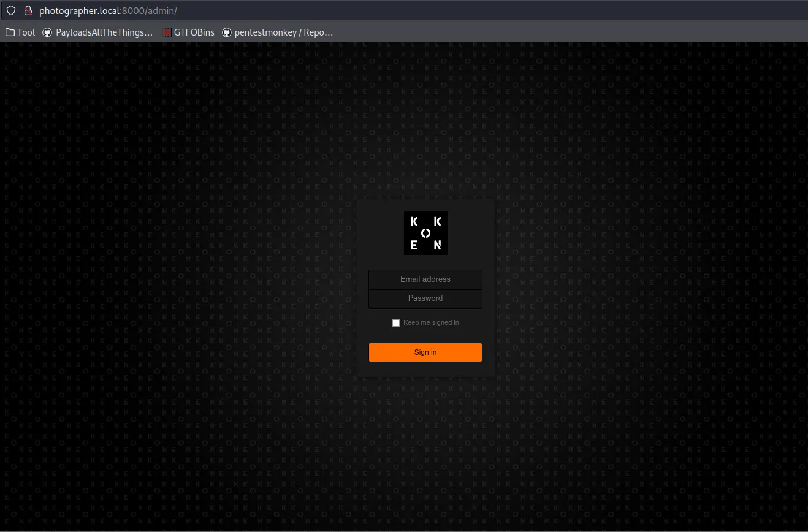Click GitHub favicon beside PayloadsAllTheThings bookmark
The width and height of the screenshot is (808, 532).
47,32
